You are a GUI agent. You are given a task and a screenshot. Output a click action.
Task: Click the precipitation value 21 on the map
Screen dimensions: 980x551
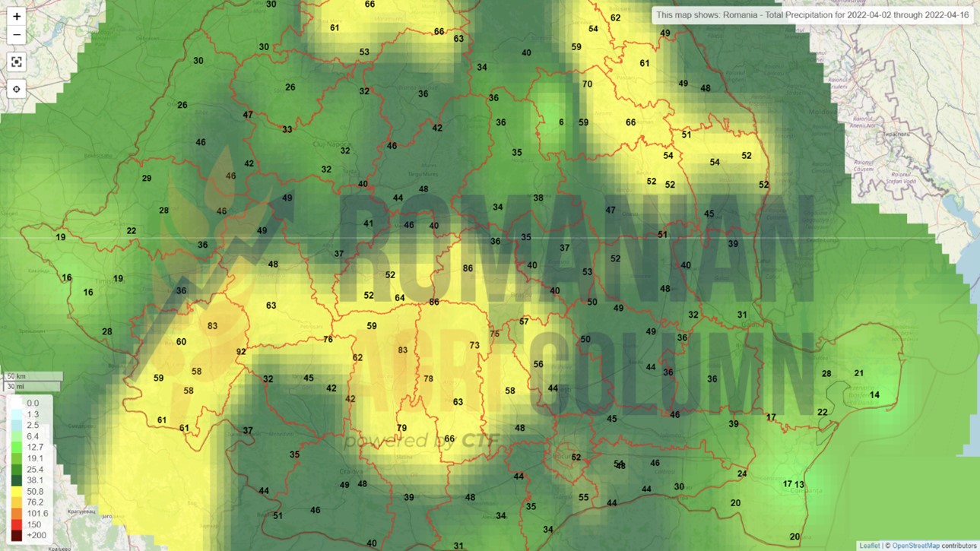click(x=859, y=373)
